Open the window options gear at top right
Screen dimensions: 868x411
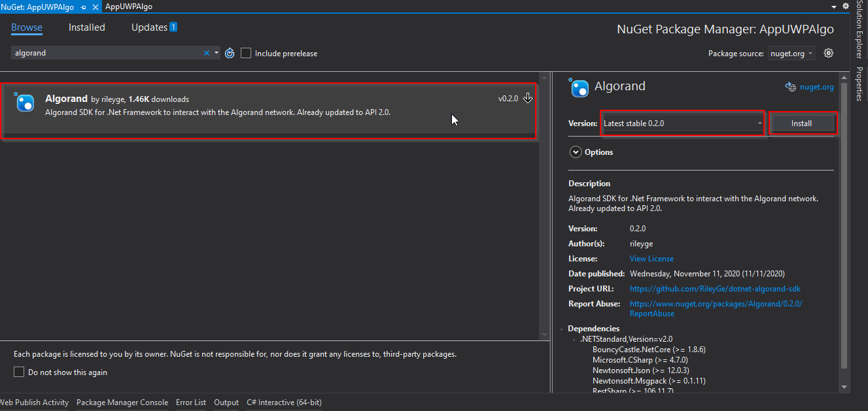tap(846, 6)
